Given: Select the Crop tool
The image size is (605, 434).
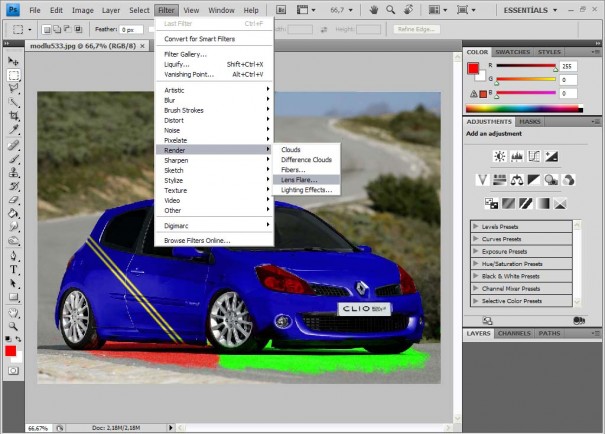Looking at the screenshot, I should (x=14, y=116).
